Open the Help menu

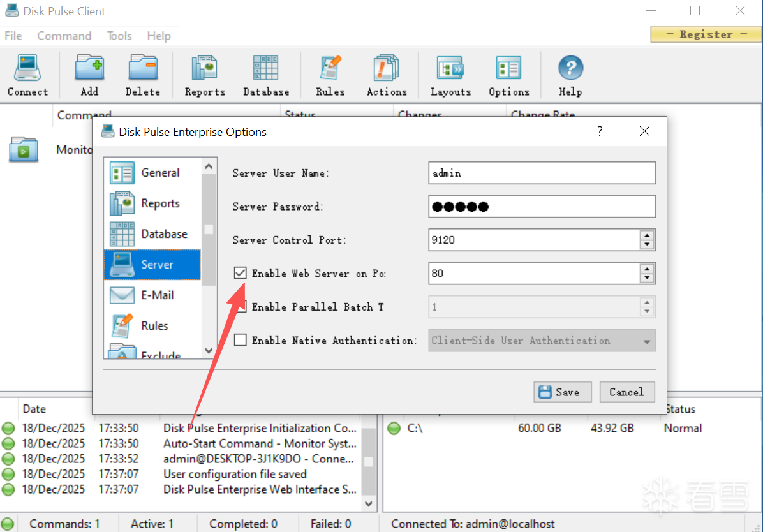(159, 36)
